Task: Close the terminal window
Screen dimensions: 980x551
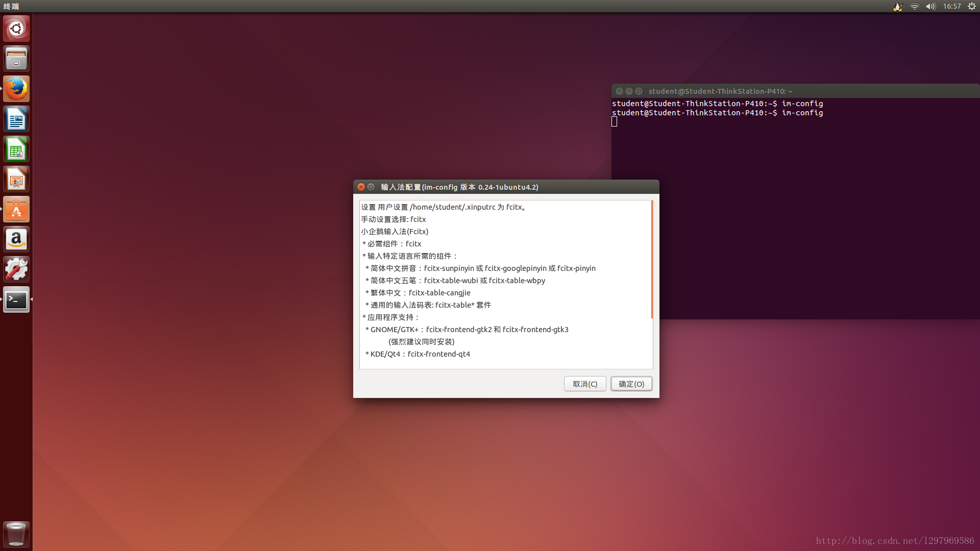Action: pyautogui.click(x=619, y=91)
